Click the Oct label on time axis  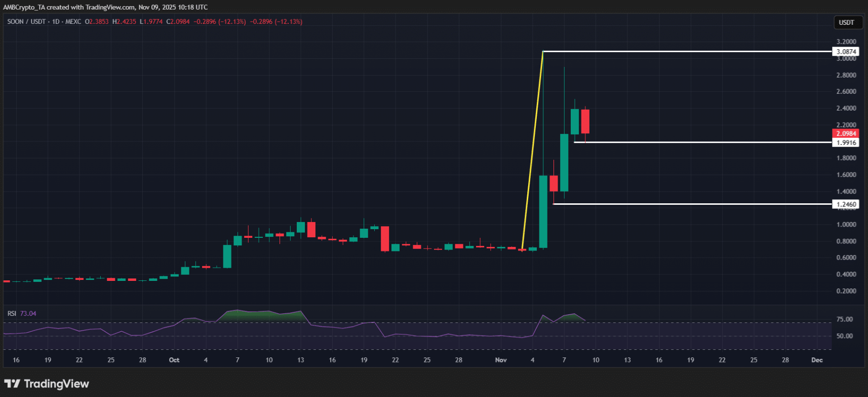point(174,360)
